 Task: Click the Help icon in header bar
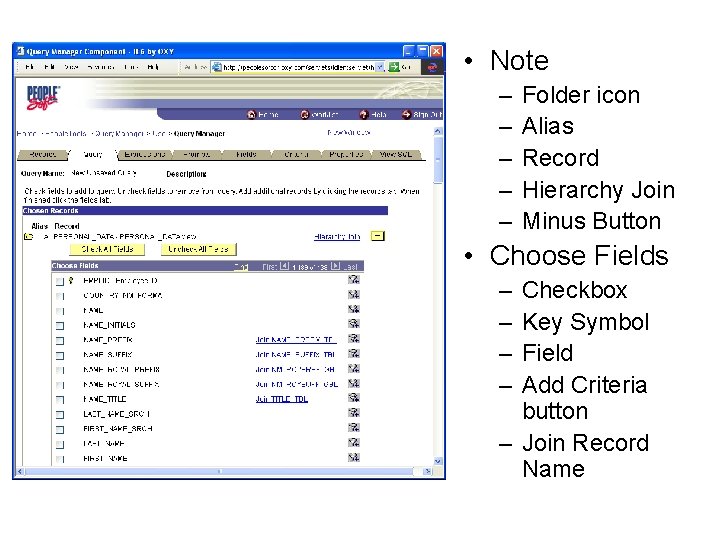[x=364, y=114]
